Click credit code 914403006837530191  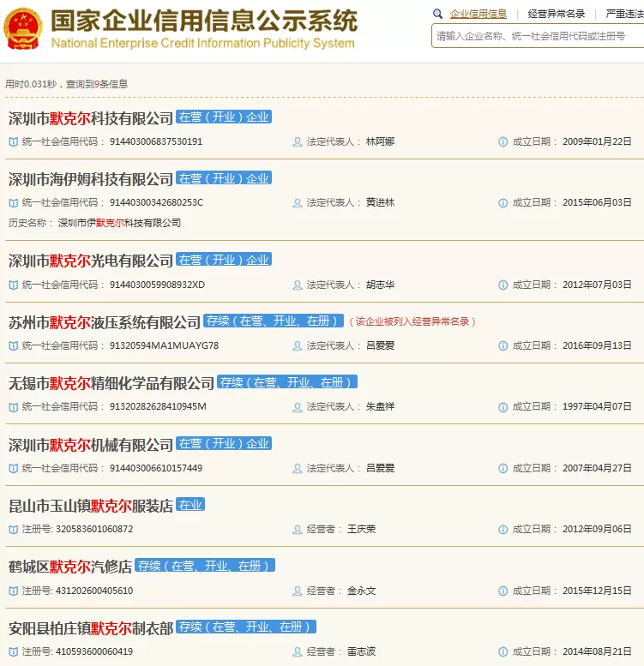156,142
